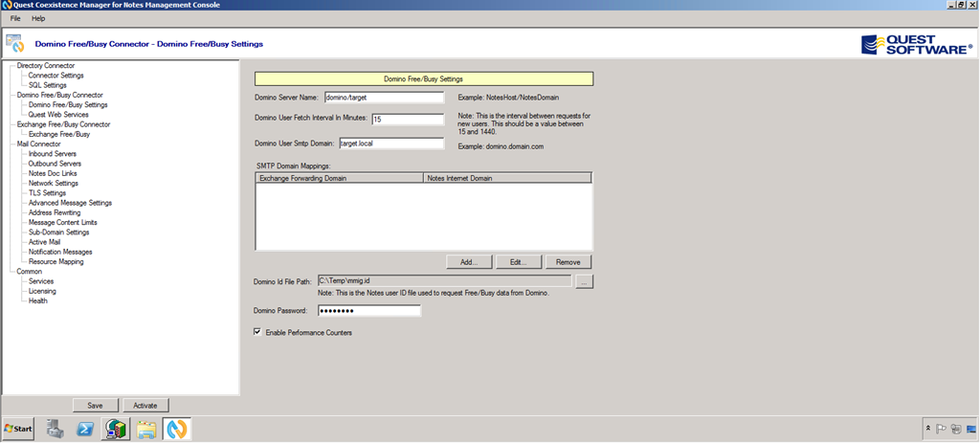Click the Save button
Screen dimensions: 980x443
tap(95, 406)
